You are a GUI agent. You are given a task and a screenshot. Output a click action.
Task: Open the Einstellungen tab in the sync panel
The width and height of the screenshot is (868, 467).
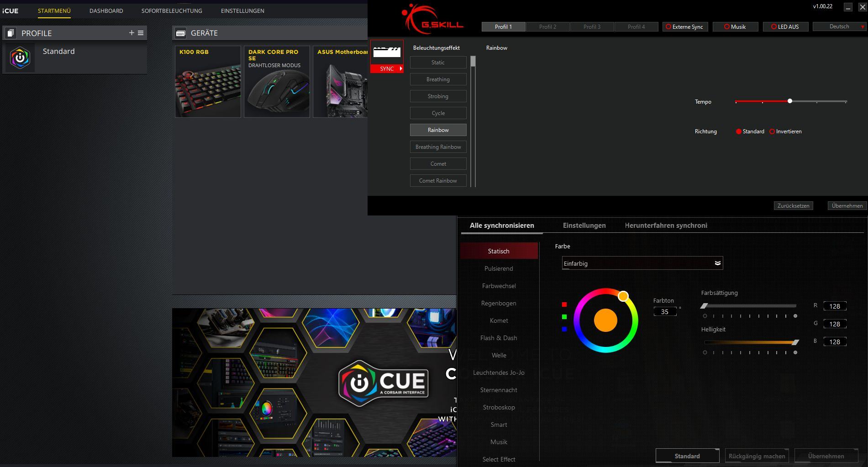[584, 226]
